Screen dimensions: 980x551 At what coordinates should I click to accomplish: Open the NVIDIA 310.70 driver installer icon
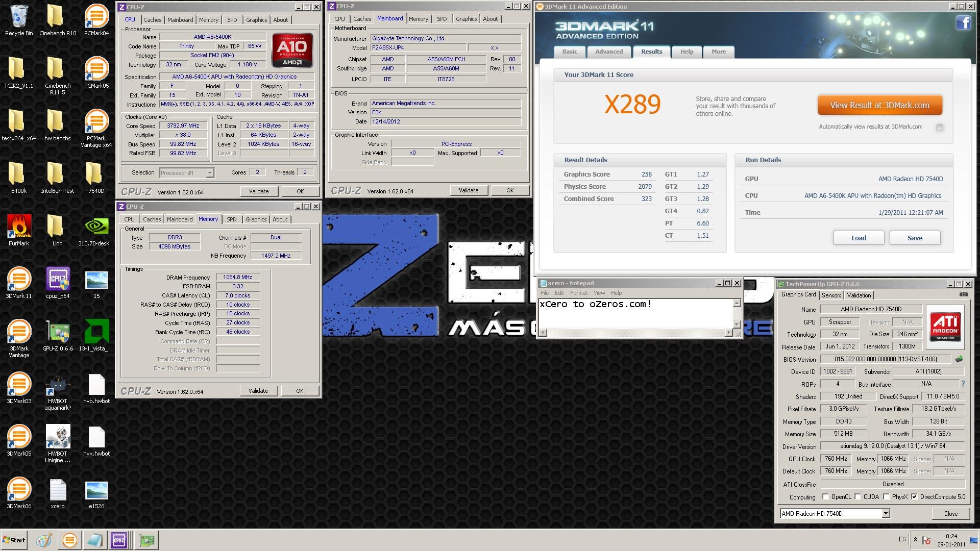(x=96, y=230)
